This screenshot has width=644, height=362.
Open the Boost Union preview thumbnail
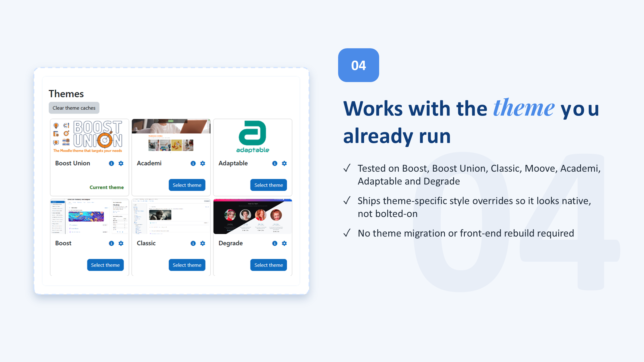point(89,137)
